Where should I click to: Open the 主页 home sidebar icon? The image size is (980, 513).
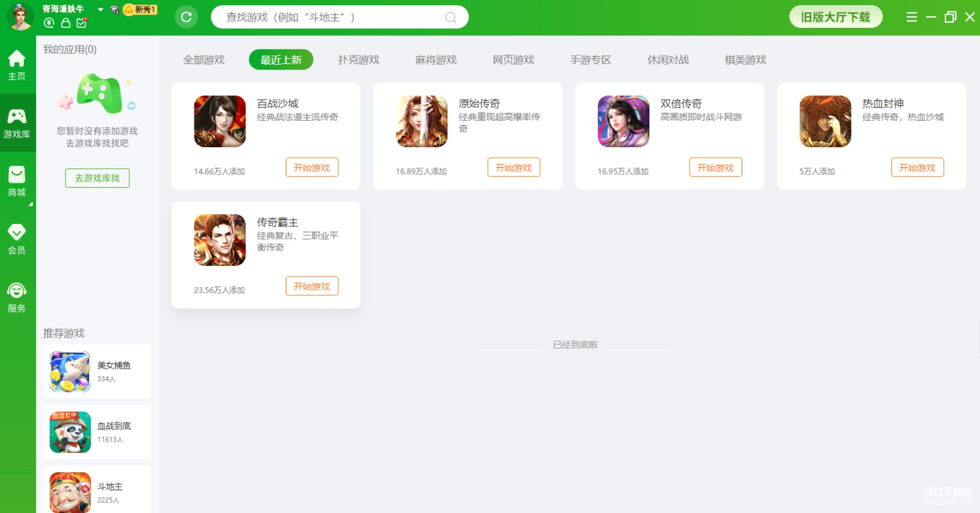[17, 65]
